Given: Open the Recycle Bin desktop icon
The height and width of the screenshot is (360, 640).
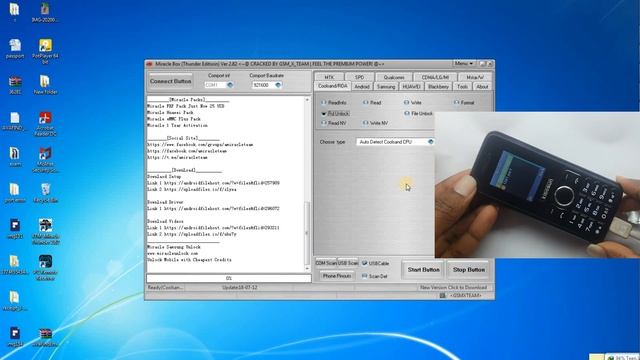Looking at the screenshot, I should 45,193.
